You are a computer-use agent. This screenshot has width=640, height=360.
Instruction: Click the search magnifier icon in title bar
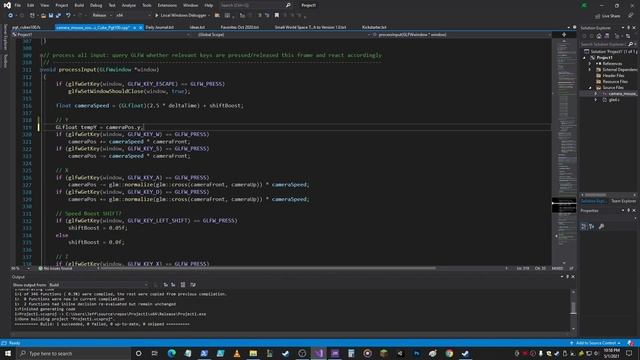(288, 5)
